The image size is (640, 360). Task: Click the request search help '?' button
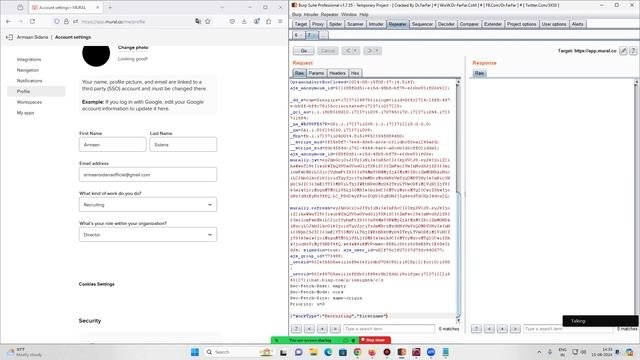(296, 329)
